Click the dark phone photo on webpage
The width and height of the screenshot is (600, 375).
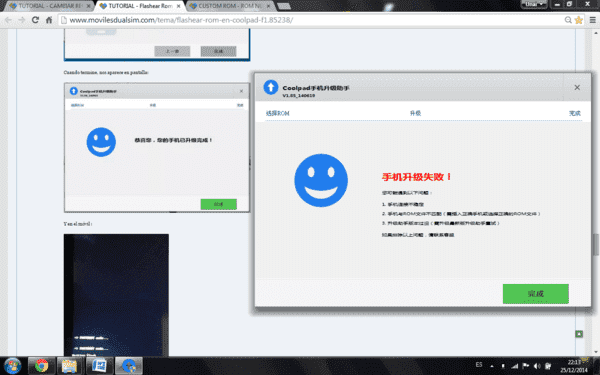116,295
